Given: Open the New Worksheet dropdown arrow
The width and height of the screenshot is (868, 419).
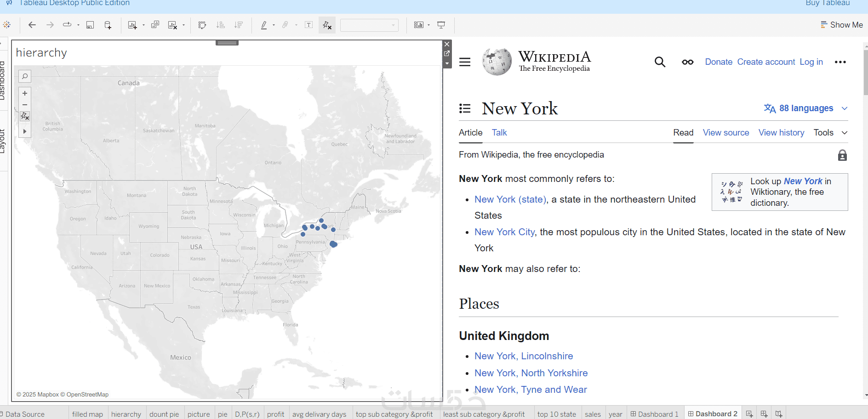Looking at the screenshot, I should point(143,25).
